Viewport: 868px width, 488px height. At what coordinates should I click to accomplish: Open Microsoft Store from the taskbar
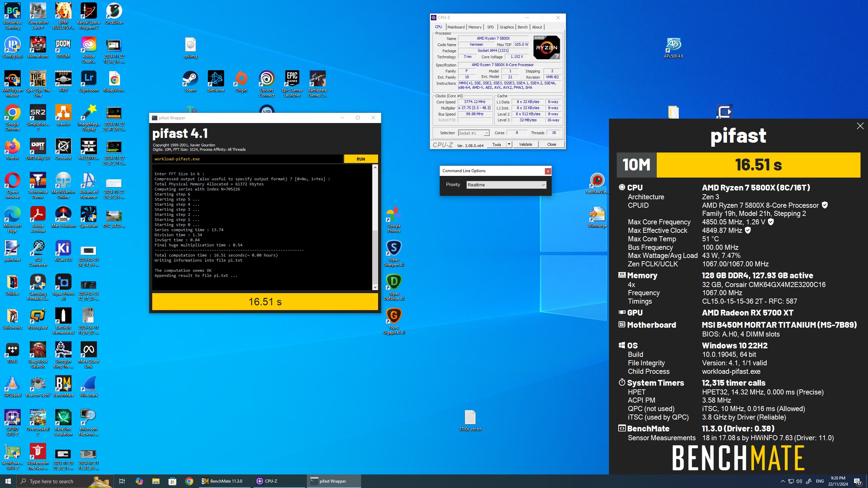(x=173, y=481)
